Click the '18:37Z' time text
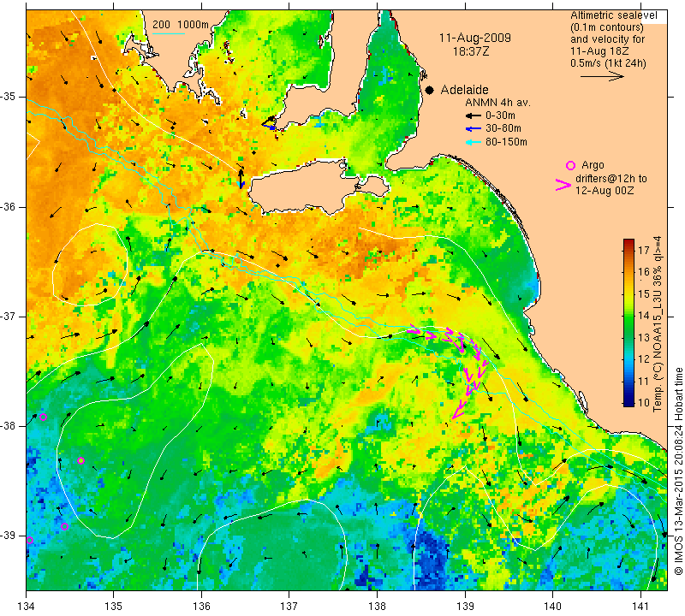Viewport: 685px width, 616px height. click(471, 51)
